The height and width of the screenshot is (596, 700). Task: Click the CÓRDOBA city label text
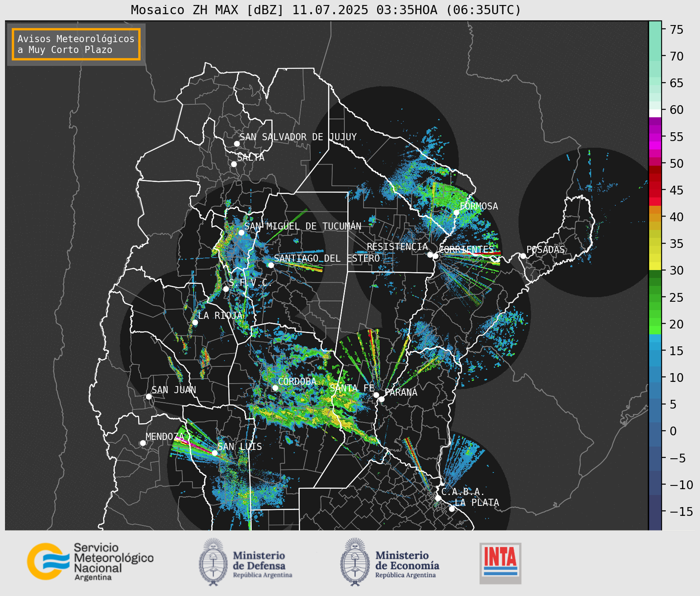pyautogui.click(x=297, y=381)
